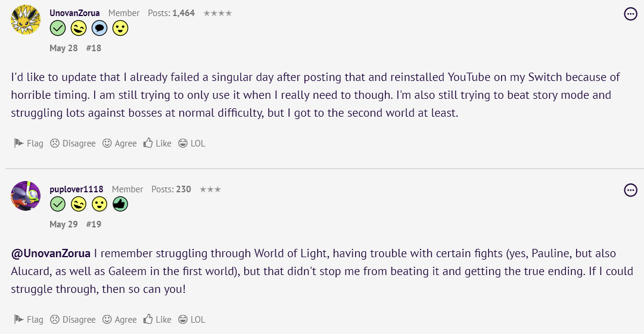
Task: Click UnovanZorua's blue speech bubble badge
Action: tap(99, 28)
